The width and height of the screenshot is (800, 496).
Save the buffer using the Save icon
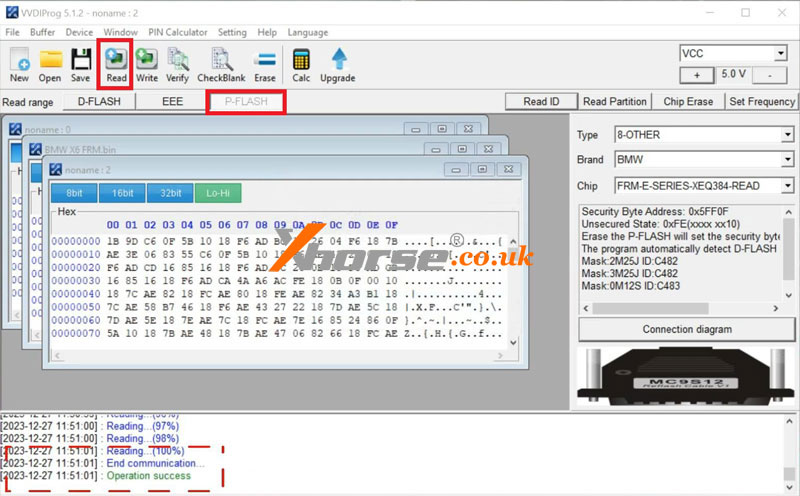click(x=80, y=62)
